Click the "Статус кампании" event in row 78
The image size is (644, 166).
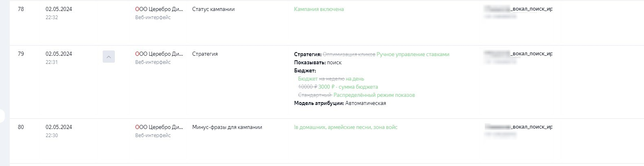[x=213, y=9]
